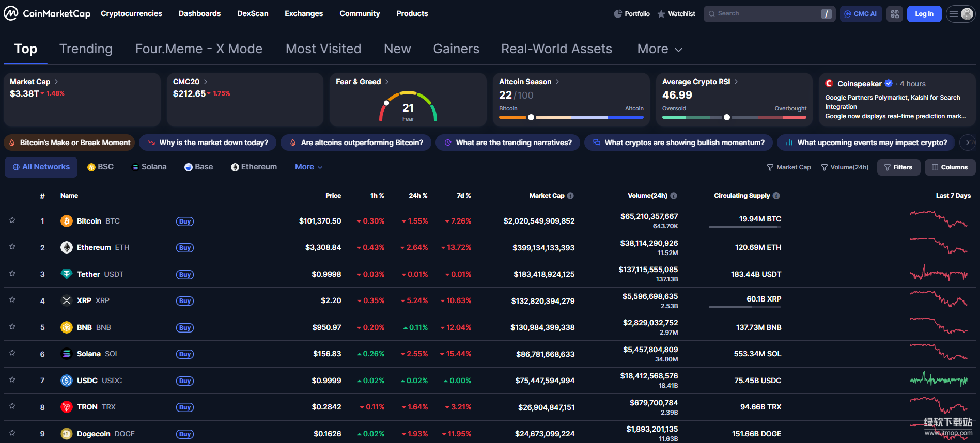
Task: Click the Altcoin Season slider indicator
Action: pyautogui.click(x=531, y=117)
